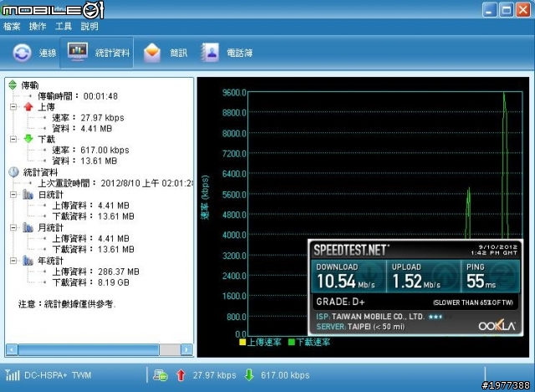Switch to the 統計資料 tab label
This screenshot has height=392, width=535.
tap(112, 53)
